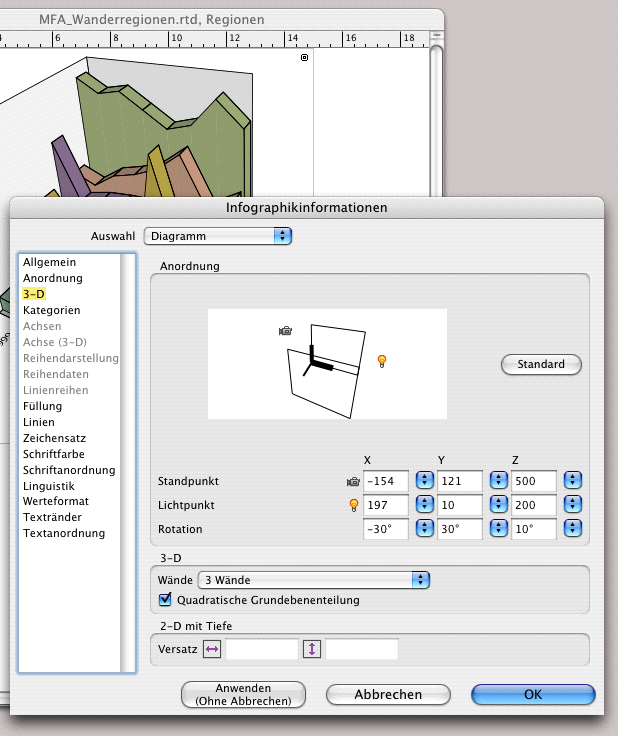Open the Auswahl Diagramm dropdown
The width and height of the screenshot is (618, 736).
[x=218, y=236]
